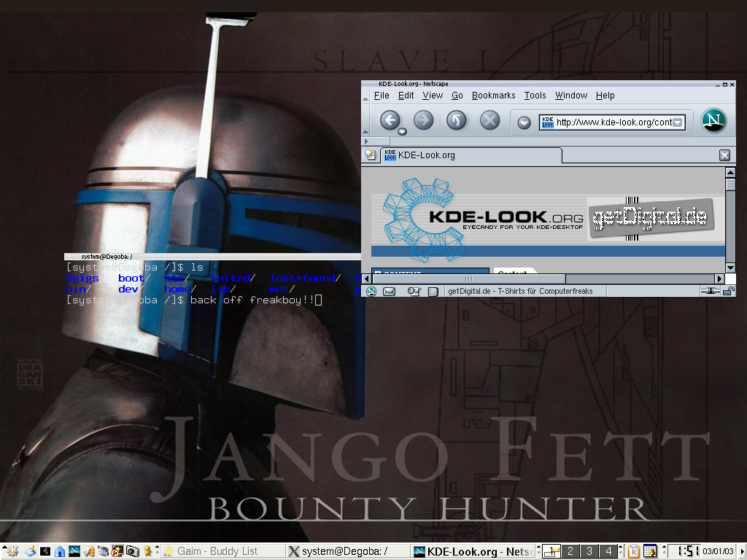Open the Go menu in Netscape
This screenshot has height=560, width=747.
tap(457, 96)
